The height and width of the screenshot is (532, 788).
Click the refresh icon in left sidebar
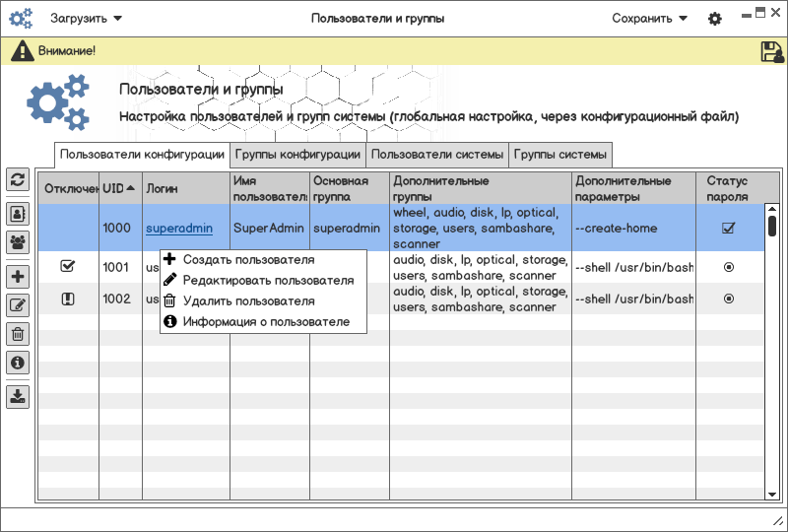tap(18, 179)
